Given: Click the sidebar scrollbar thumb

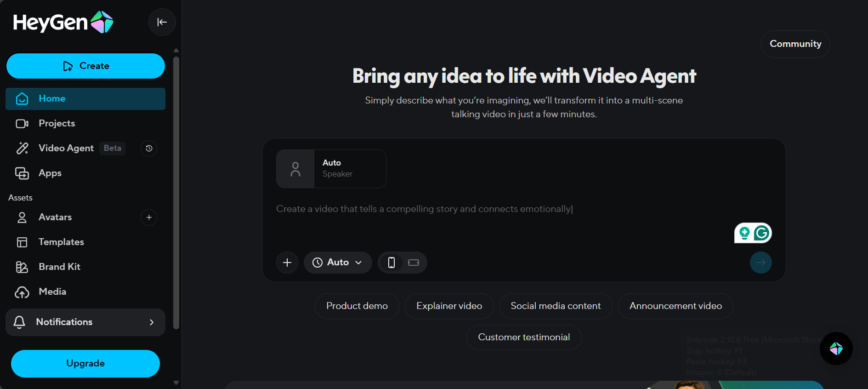Looking at the screenshot, I should (x=176, y=193).
